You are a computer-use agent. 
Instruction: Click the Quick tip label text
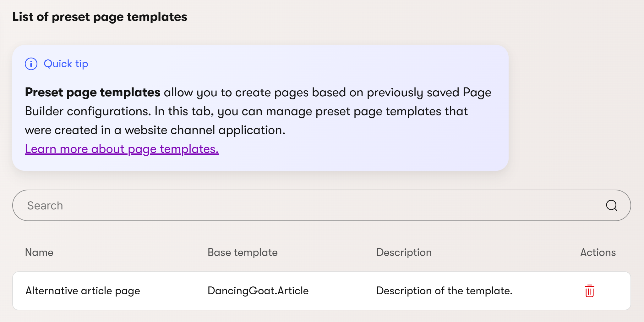66,64
